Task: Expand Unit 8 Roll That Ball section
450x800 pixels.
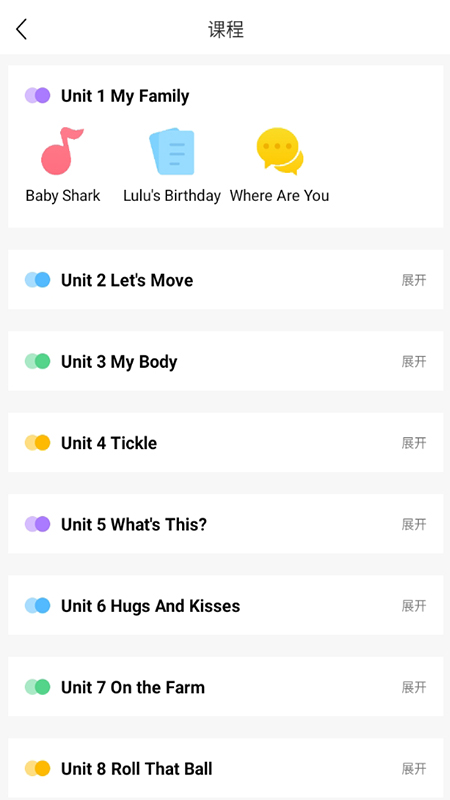Action: click(x=414, y=769)
